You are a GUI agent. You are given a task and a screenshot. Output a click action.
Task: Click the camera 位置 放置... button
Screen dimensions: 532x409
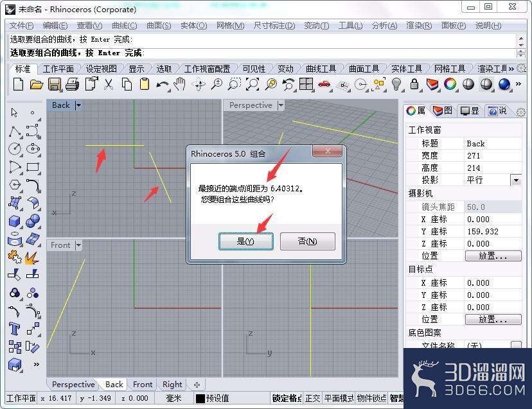(x=493, y=256)
